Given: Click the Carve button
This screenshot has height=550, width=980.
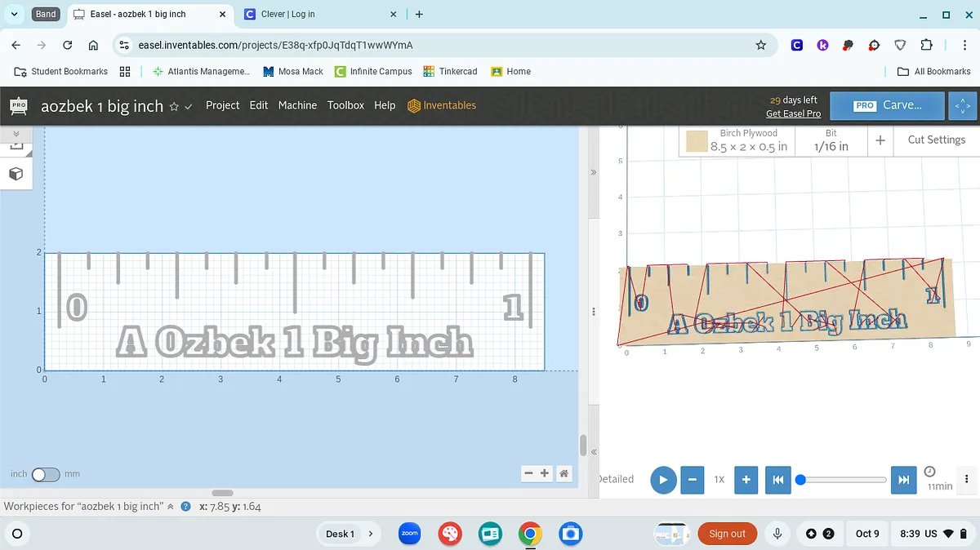Looking at the screenshot, I should coord(888,105).
